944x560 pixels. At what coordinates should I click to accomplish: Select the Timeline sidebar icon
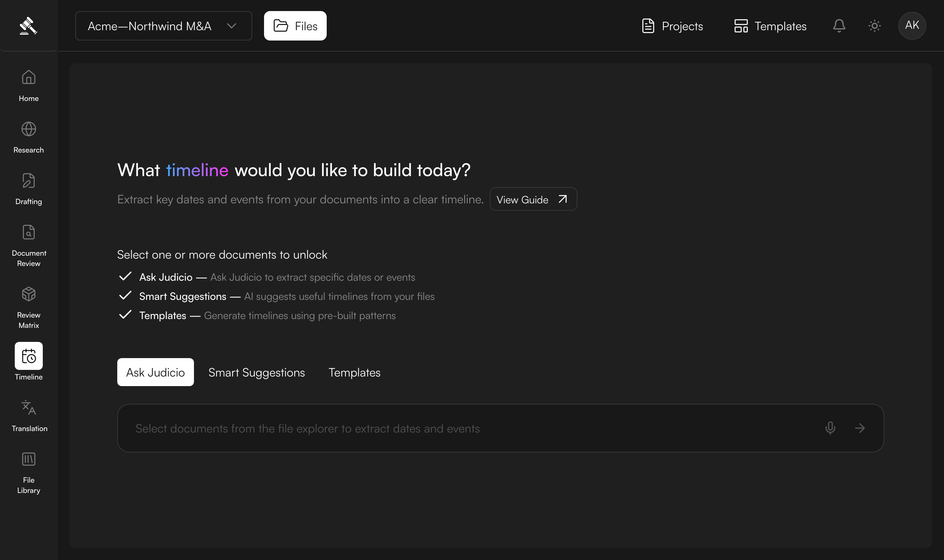click(x=29, y=356)
